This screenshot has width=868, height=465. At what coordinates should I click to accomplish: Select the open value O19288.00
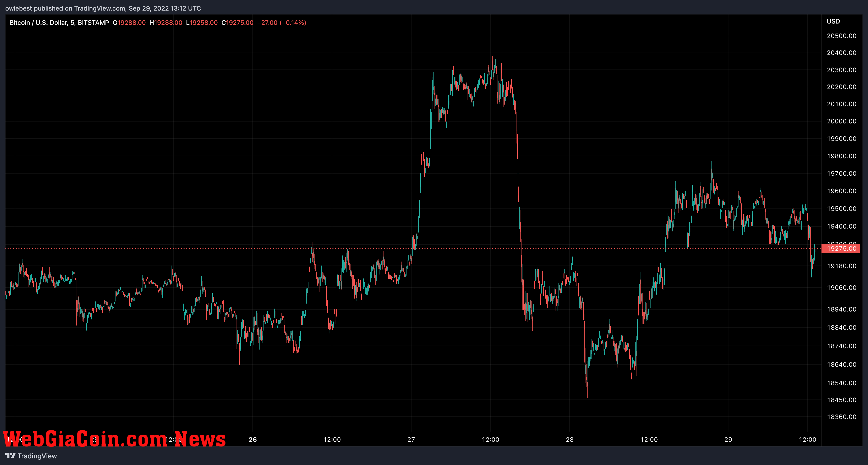[x=129, y=22]
